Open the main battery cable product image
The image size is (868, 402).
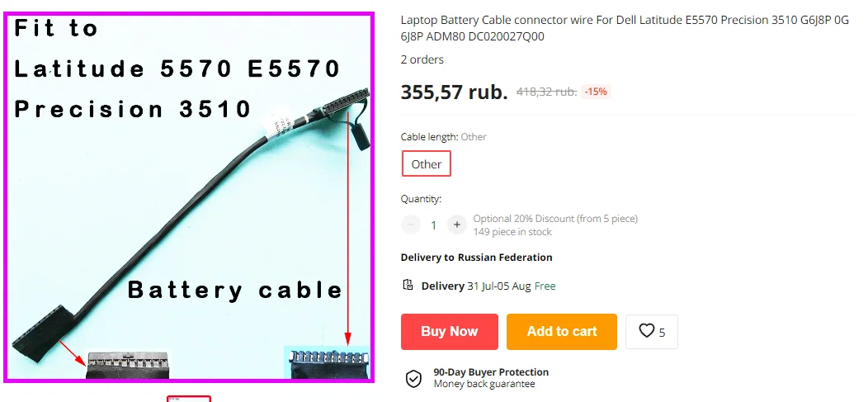click(x=189, y=197)
